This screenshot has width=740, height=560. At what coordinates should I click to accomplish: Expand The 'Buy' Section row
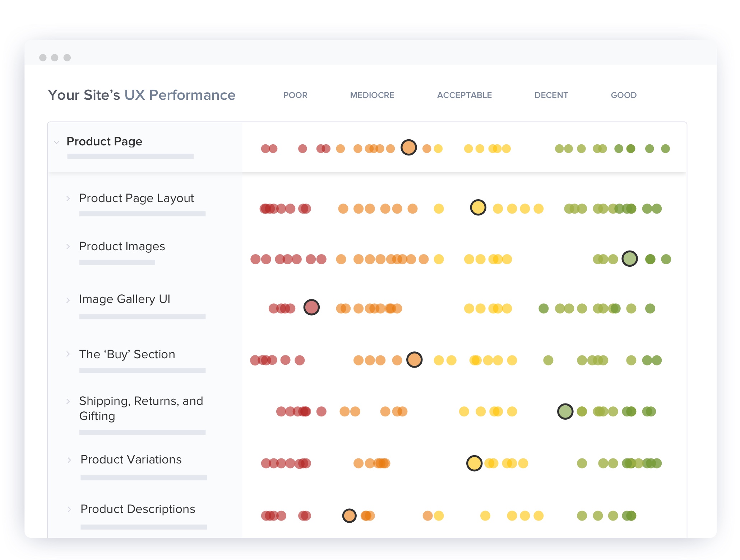tap(68, 354)
